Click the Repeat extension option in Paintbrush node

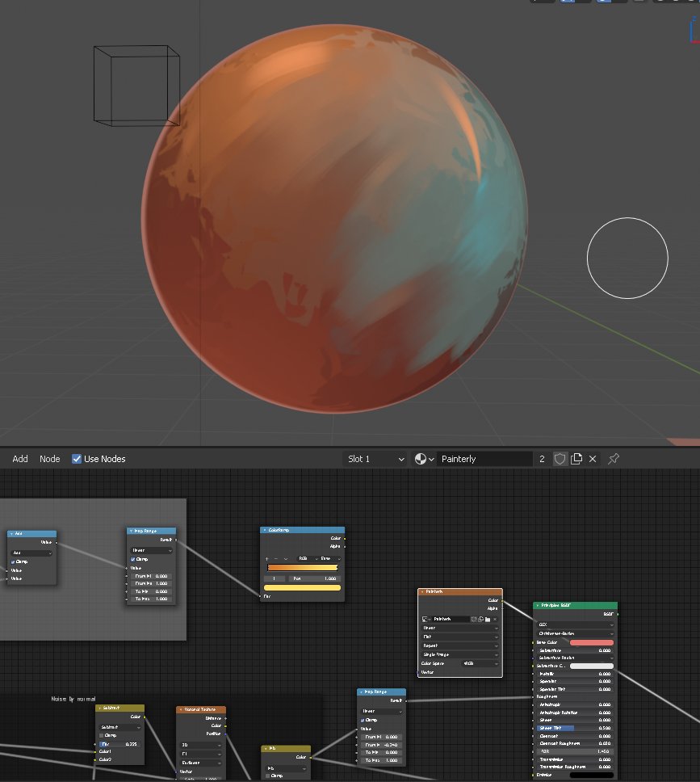459,645
